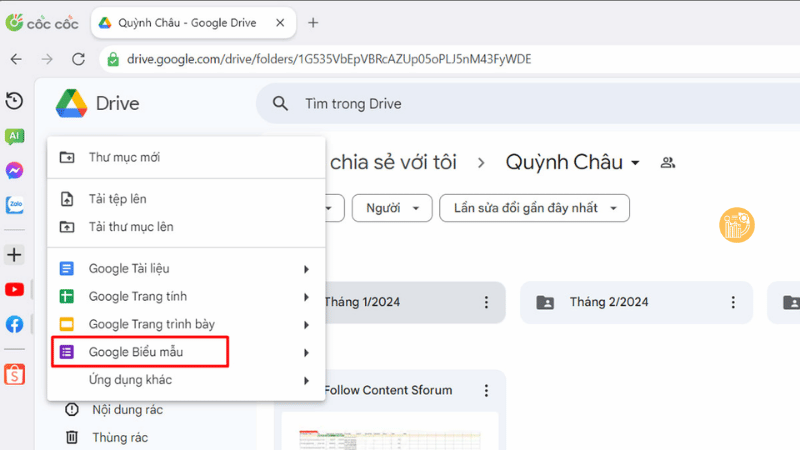Open Messenger from the sidebar

14,170
